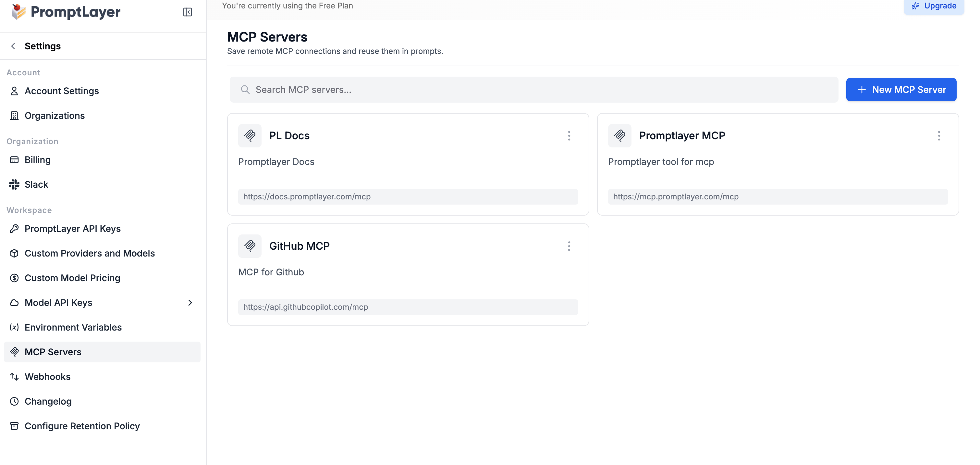Open Configure Retention Policy
980x465 pixels.
[x=102, y=426]
